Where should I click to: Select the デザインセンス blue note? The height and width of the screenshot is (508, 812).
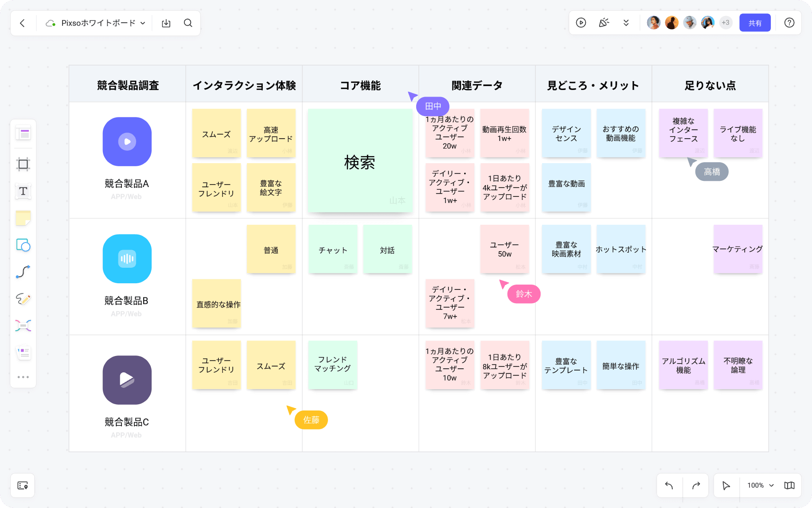pos(566,133)
